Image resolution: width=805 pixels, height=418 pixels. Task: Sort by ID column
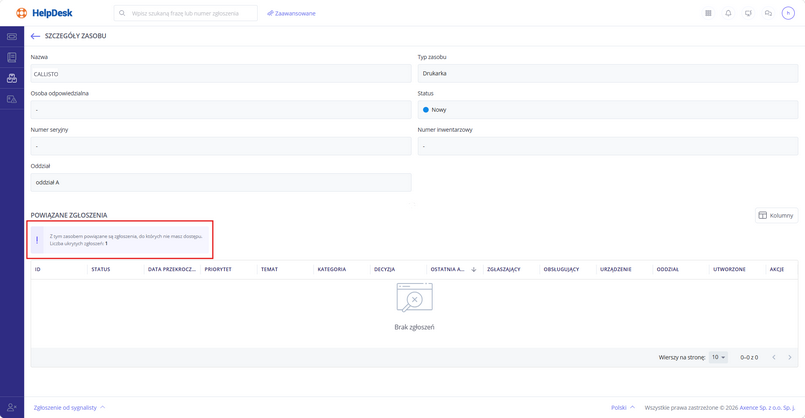pos(37,269)
